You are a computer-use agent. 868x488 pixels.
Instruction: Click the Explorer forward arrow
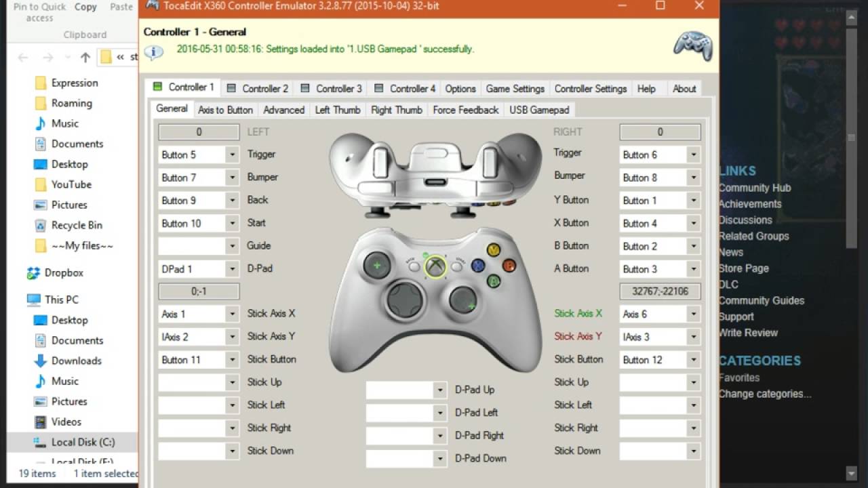pyautogui.click(x=47, y=58)
